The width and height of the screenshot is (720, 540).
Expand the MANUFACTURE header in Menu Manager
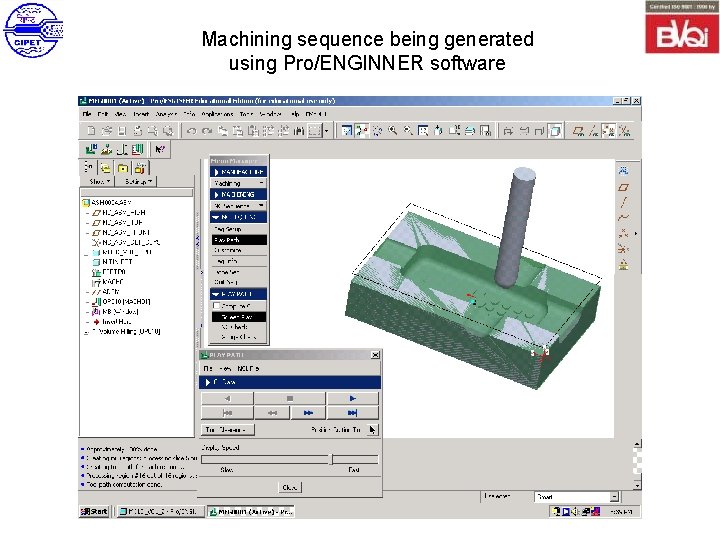click(238, 172)
